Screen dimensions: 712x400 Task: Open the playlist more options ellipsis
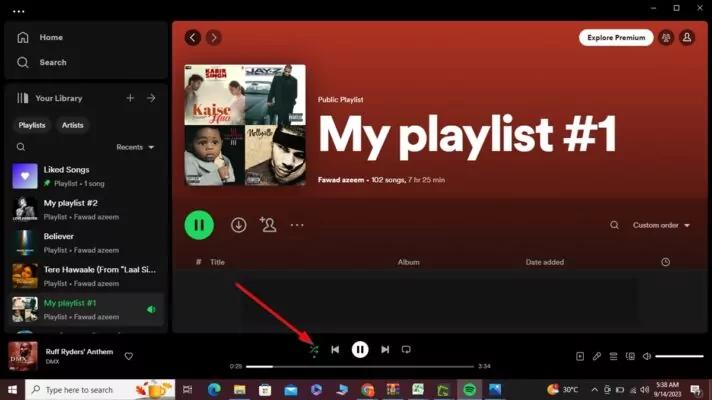tap(297, 225)
